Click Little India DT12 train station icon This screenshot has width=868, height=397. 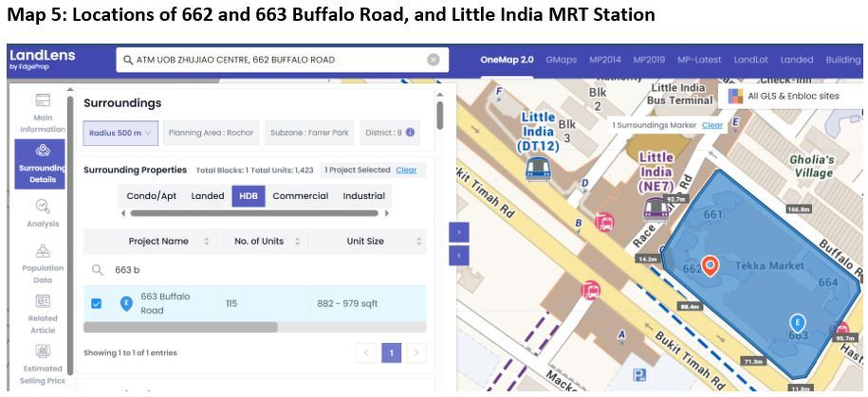pyautogui.click(x=537, y=168)
